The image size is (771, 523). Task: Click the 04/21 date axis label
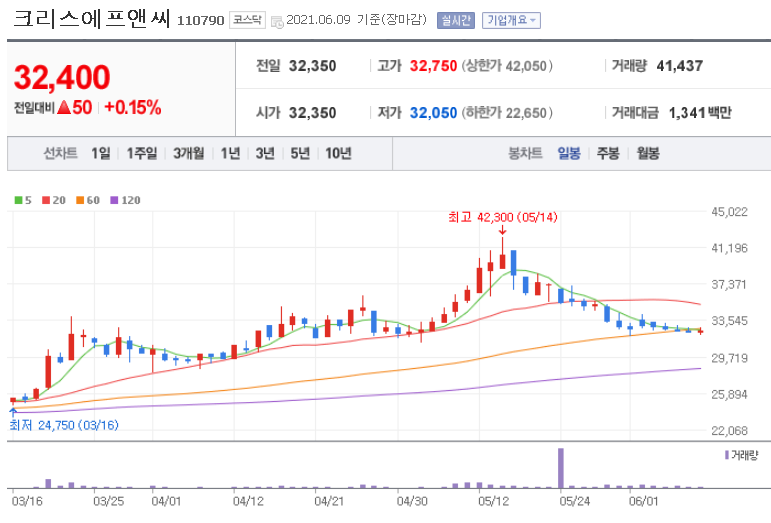pyautogui.click(x=329, y=501)
